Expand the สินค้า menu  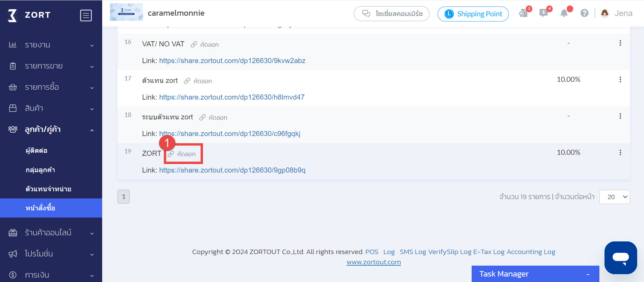51,108
